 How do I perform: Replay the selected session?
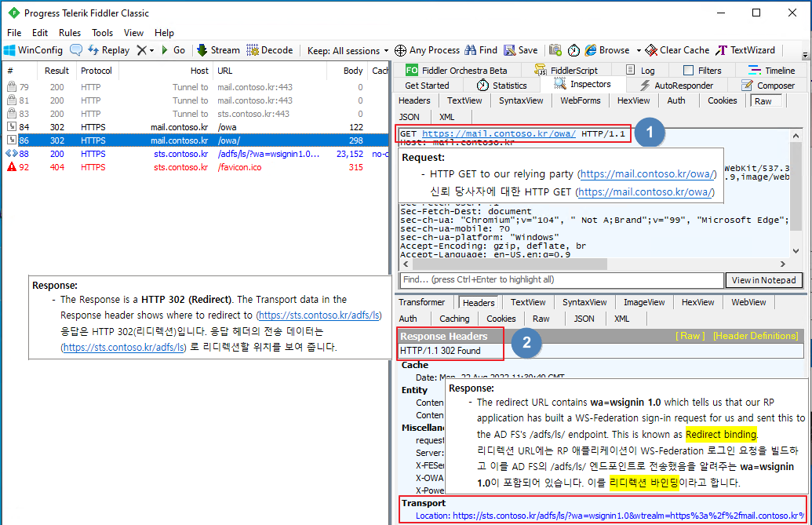[109, 50]
